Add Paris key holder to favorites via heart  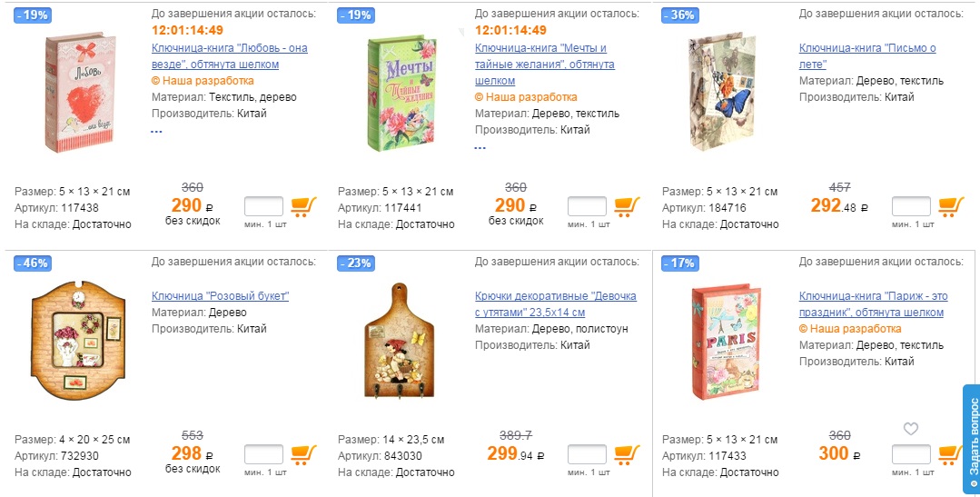tap(911, 429)
